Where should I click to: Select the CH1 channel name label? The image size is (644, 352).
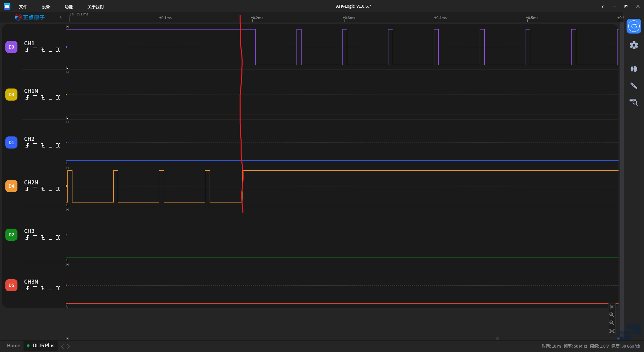click(29, 43)
